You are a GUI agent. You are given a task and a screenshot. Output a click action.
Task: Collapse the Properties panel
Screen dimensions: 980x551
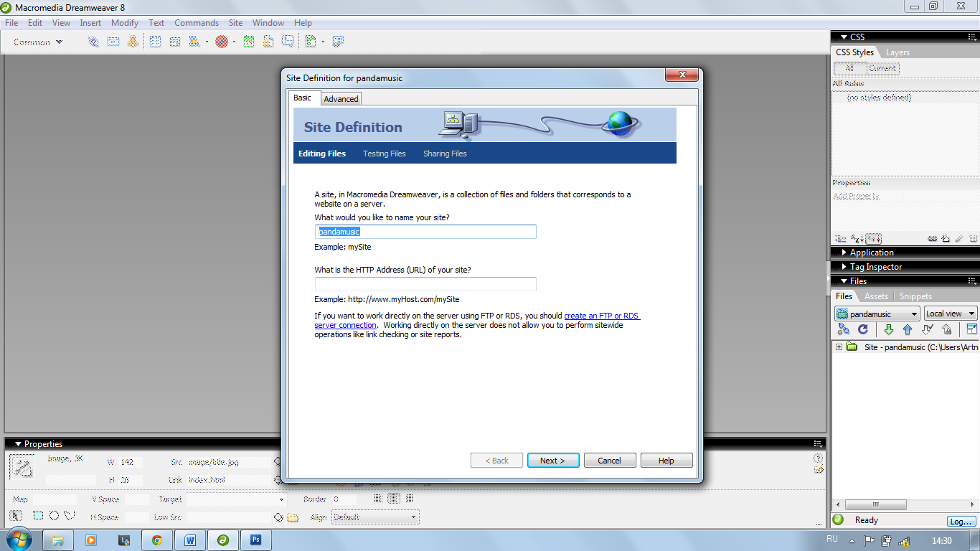point(18,444)
